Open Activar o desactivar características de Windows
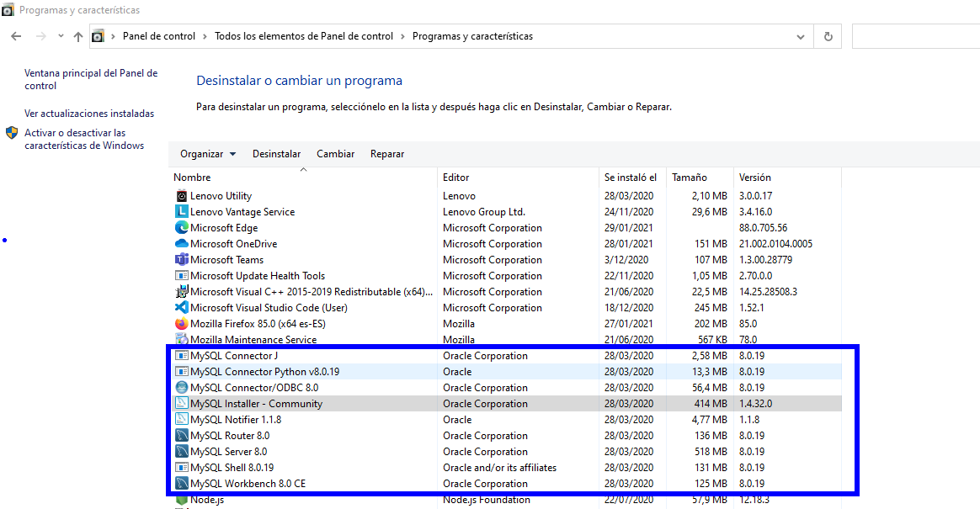Image resolution: width=980 pixels, height=509 pixels. click(83, 140)
